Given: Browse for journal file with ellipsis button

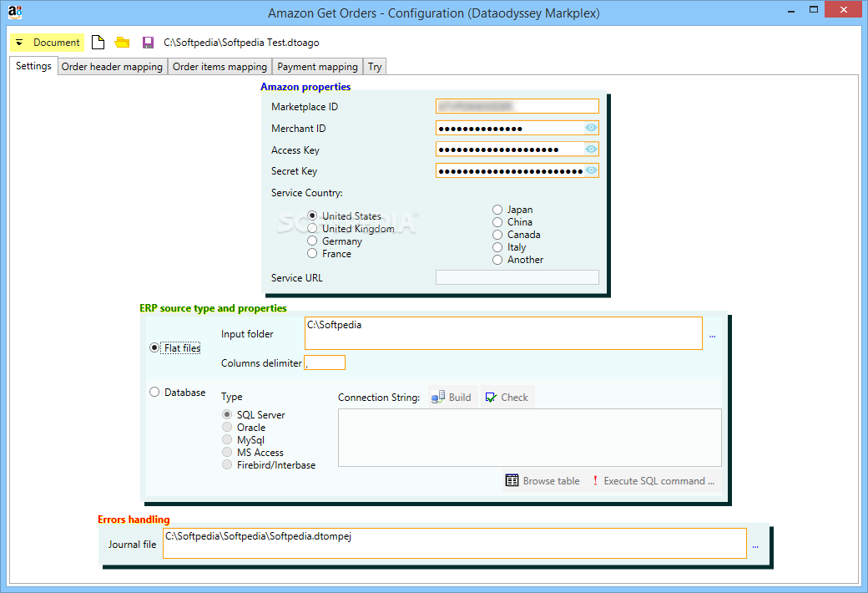Looking at the screenshot, I should click(755, 546).
